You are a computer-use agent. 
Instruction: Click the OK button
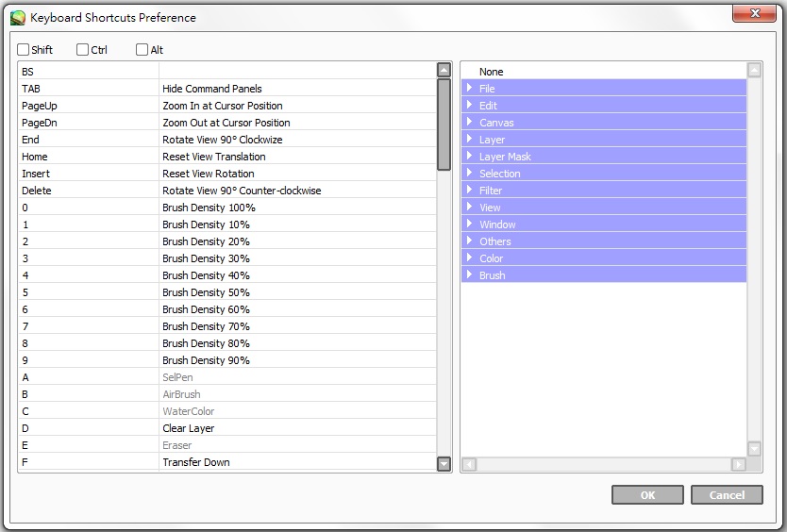pos(647,495)
